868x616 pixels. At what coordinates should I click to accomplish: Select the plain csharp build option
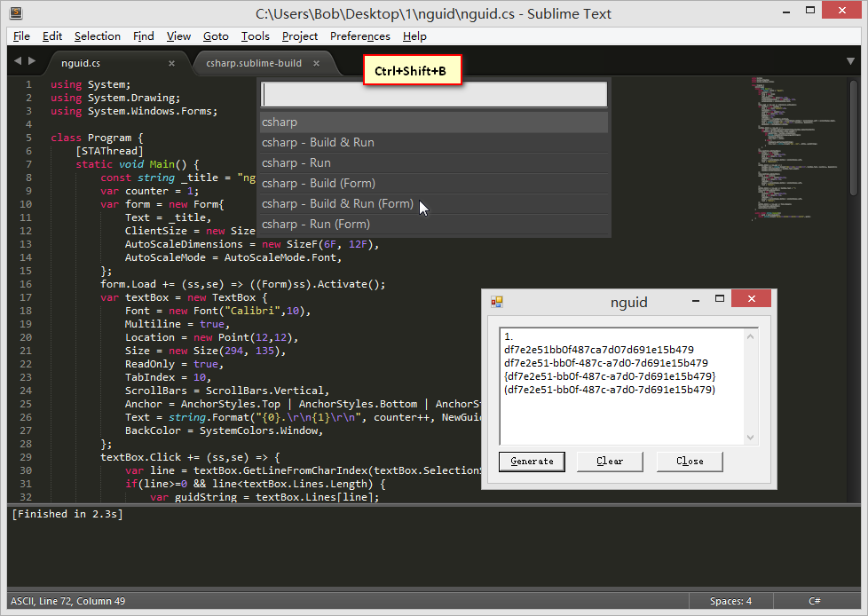434,122
